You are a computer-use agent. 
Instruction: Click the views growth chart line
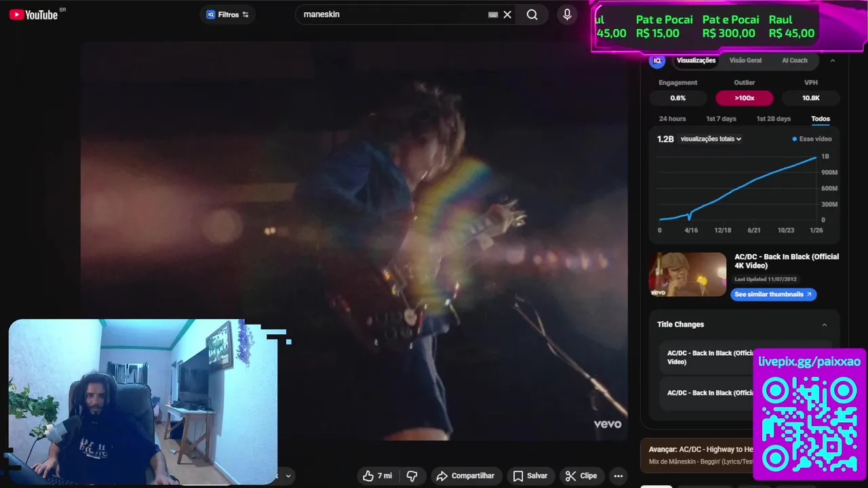[x=738, y=188]
